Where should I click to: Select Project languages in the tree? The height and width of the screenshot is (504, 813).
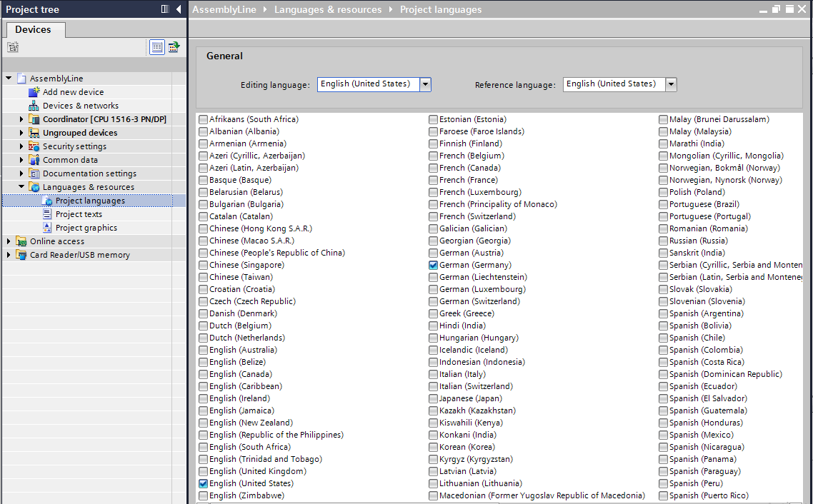coord(90,201)
